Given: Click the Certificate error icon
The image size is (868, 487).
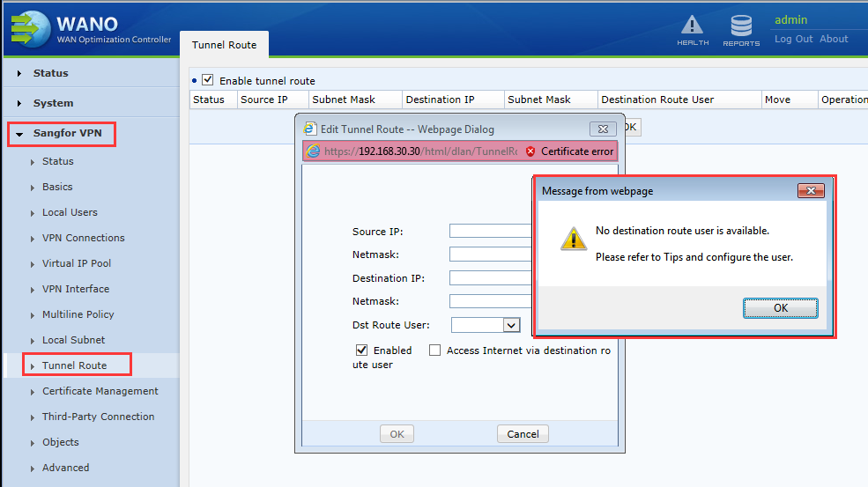Looking at the screenshot, I should coord(530,151).
